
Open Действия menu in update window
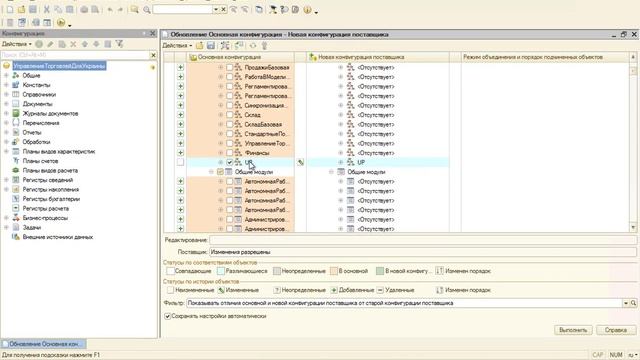coord(178,46)
